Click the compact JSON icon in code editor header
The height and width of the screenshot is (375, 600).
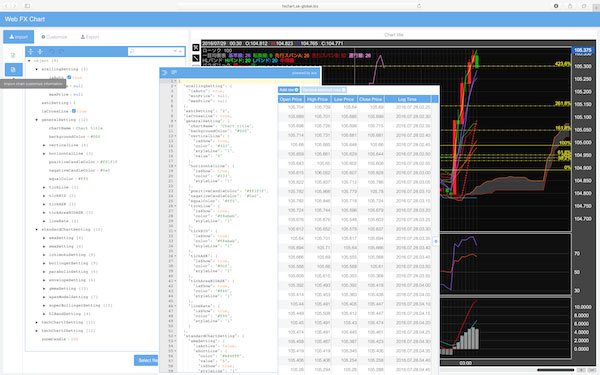pos(174,73)
